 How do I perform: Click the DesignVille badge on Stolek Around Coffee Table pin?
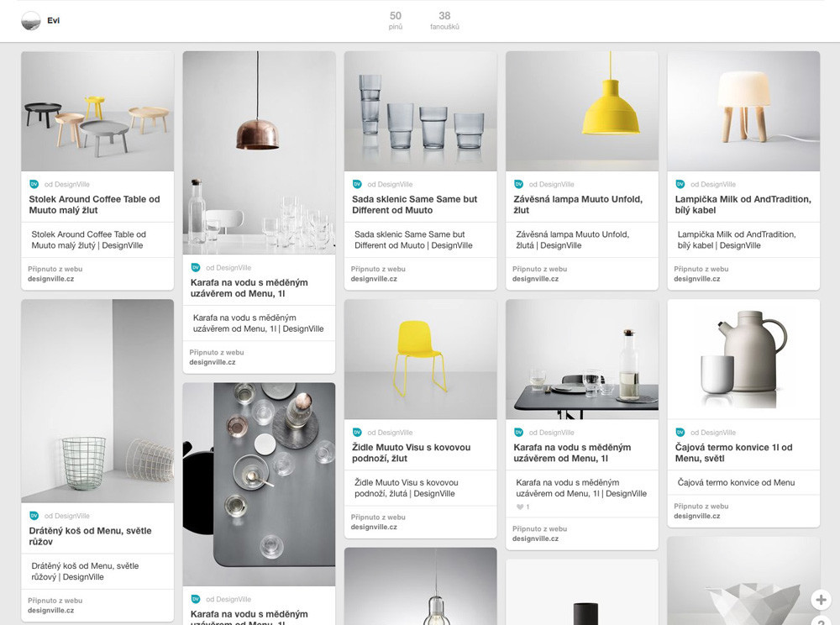[34, 184]
